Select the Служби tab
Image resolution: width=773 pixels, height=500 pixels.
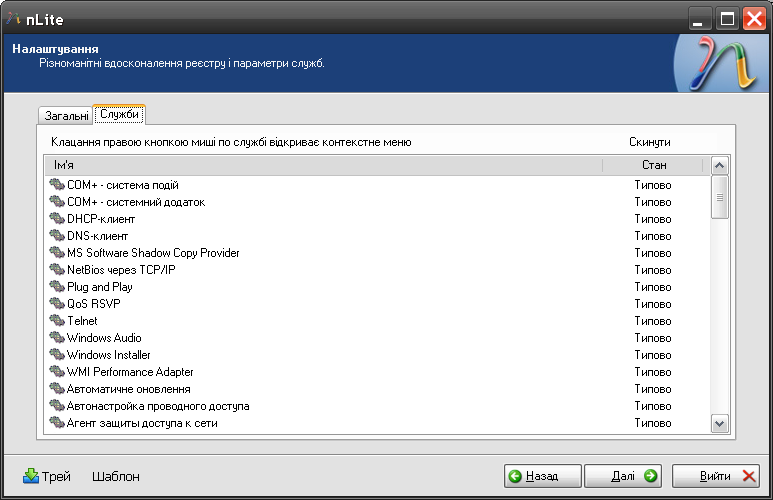(119, 114)
